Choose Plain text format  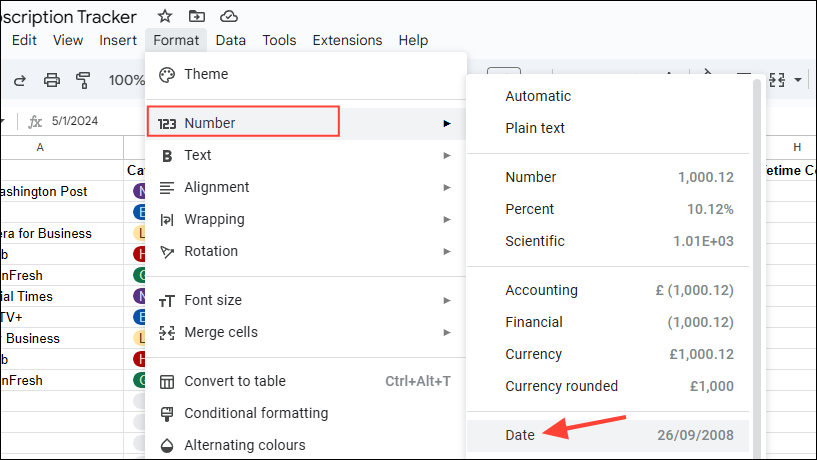(608, 128)
